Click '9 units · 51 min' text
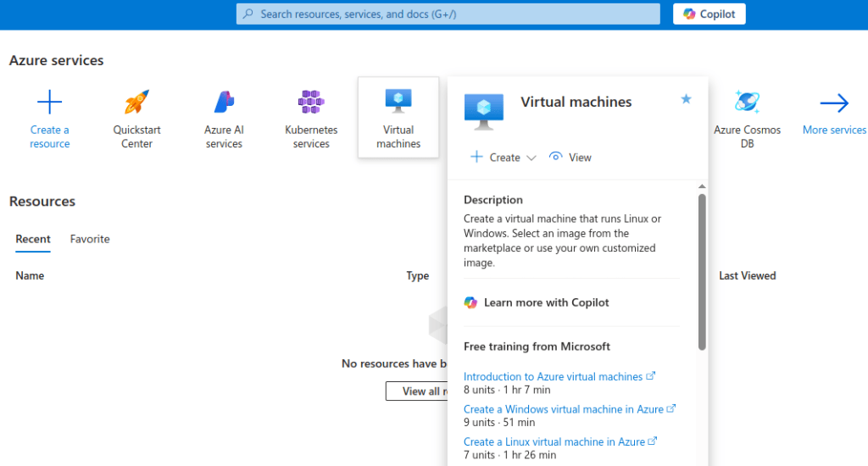 [x=499, y=422]
